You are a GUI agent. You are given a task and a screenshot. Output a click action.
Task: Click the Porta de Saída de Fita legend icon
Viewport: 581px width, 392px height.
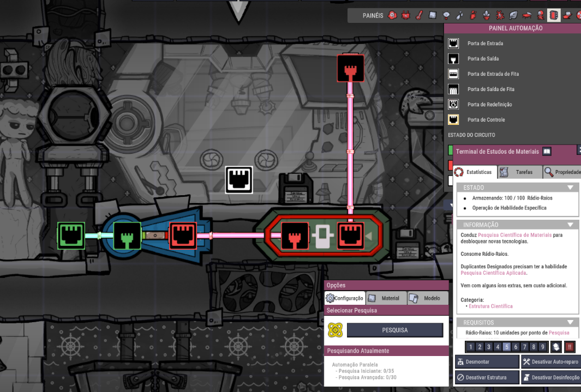click(453, 89)
